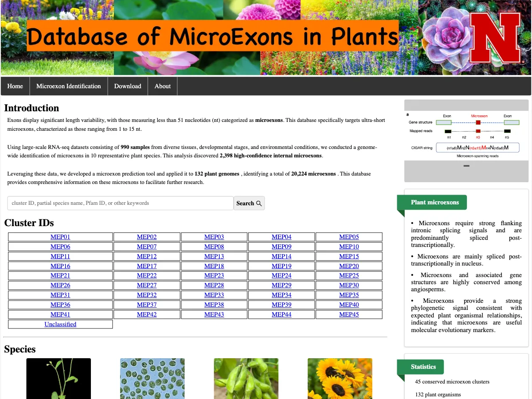Choose MEP26 from the cluster table

[x=60, y=285]
